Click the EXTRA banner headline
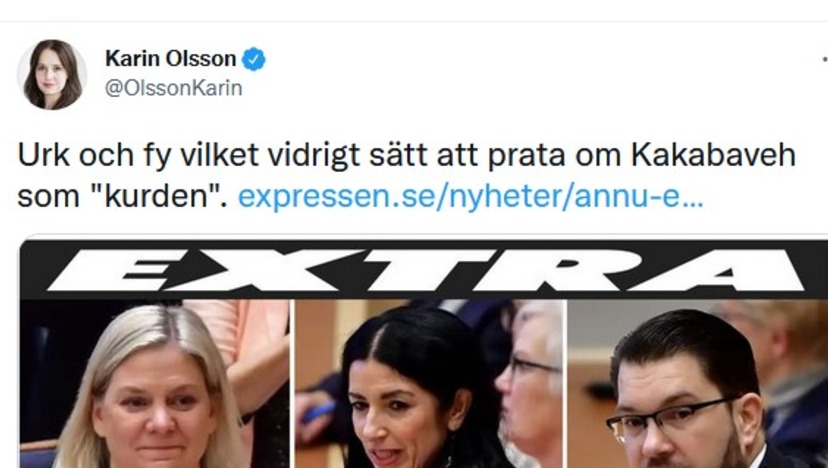Viewport: 828px width, 468px height. [x=424, y=270]
